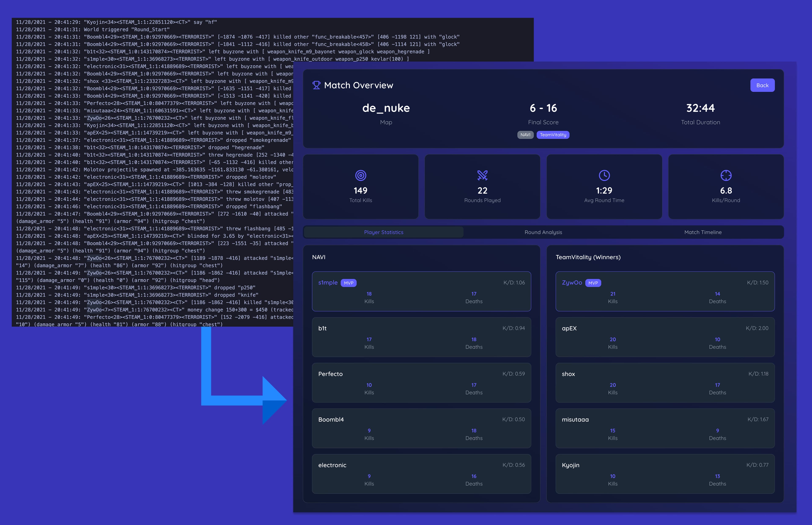812x525 pixels.
Task: Click K/D: 0.56 on electronic's card
Action: coord(513,465)
